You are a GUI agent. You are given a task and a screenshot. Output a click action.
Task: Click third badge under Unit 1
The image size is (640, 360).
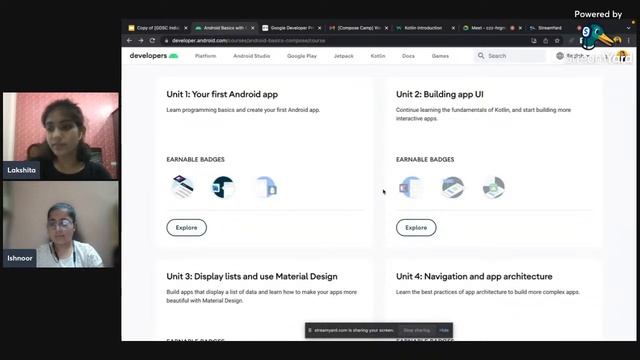[x=267, y=187]
